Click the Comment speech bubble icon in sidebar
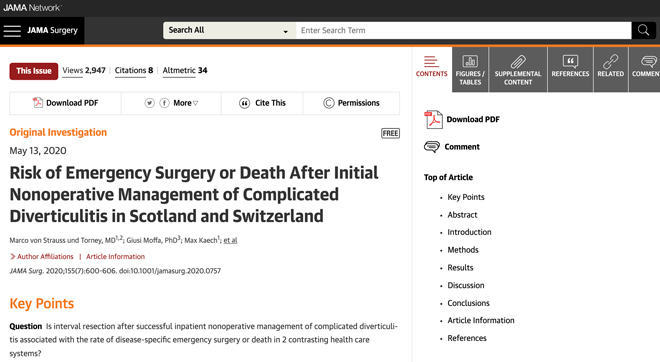Image resolution: width=660 pixels, height=362 pixels. 432,146
